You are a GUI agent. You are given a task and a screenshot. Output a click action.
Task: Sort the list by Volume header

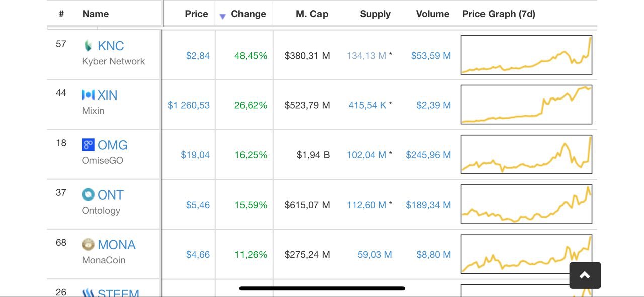pyautogui.click(x=433, y=14)
